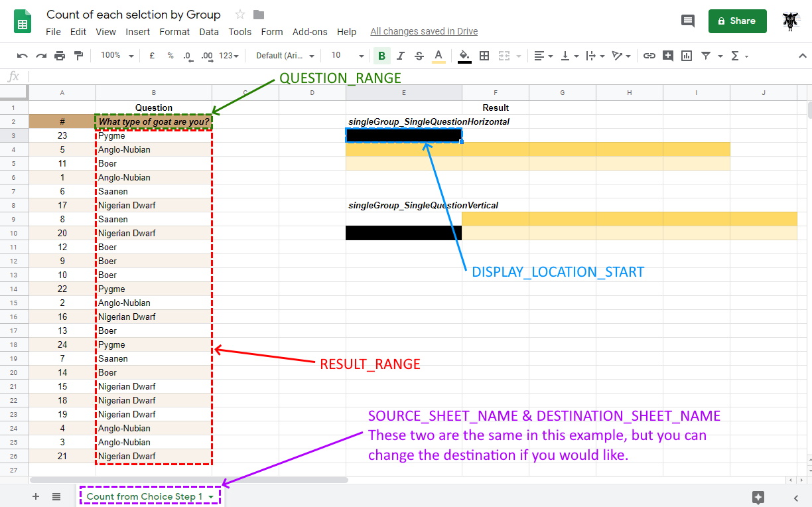Open the account avatar menu

[789, 21]
